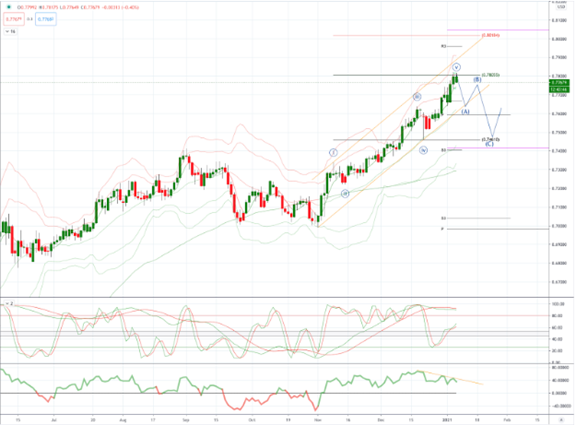576x425 pixels.
Task: Open the USD currency selector
Action: pyautogui.click(x=561, y=7)
